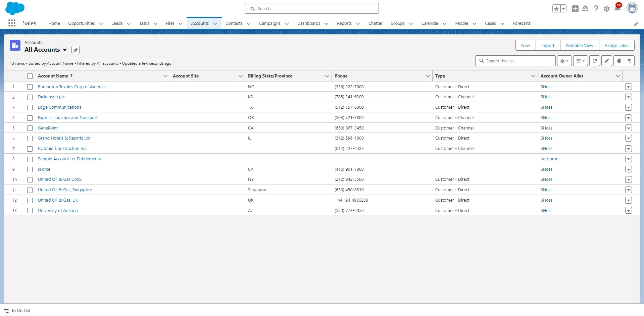The height and width of the screenshot is (316, 644).
Task: Open row actions for Pyramid Construction Inc.
Action: click(x=629, y=149)
